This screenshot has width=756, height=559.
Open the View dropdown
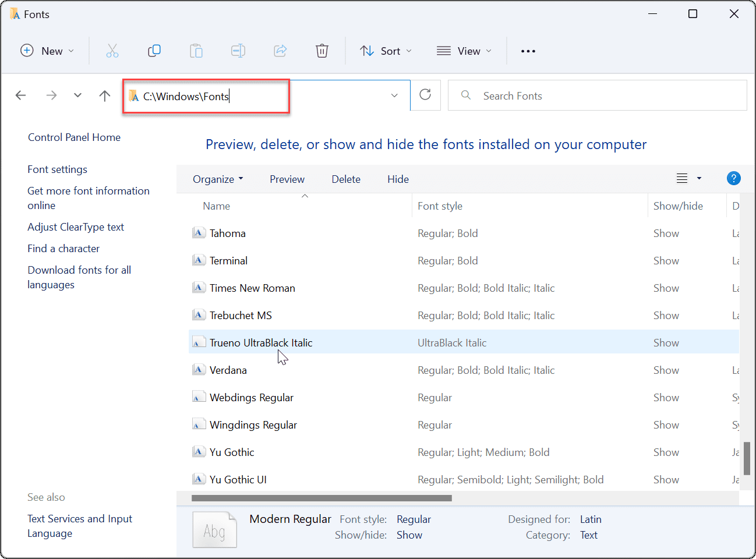[464, 51]
